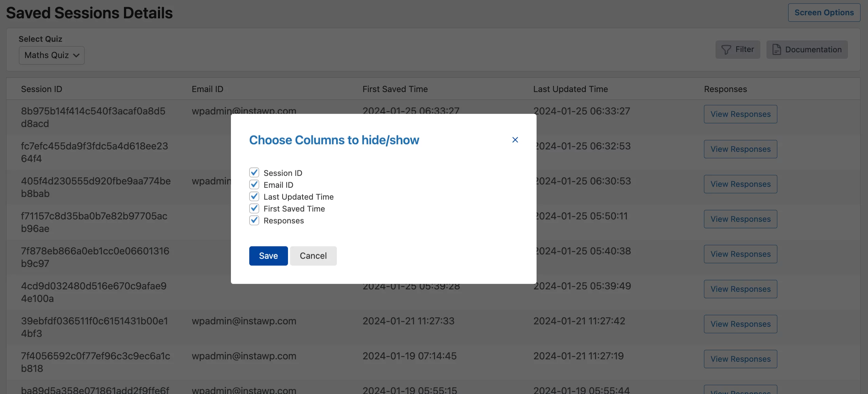This screenshot has width=868, height=394.
Task: Click email in the 7f4056592c0f77ef96c3c9ec6a1cb818 row
Action: pyautogui.click(x=244, y=356)
